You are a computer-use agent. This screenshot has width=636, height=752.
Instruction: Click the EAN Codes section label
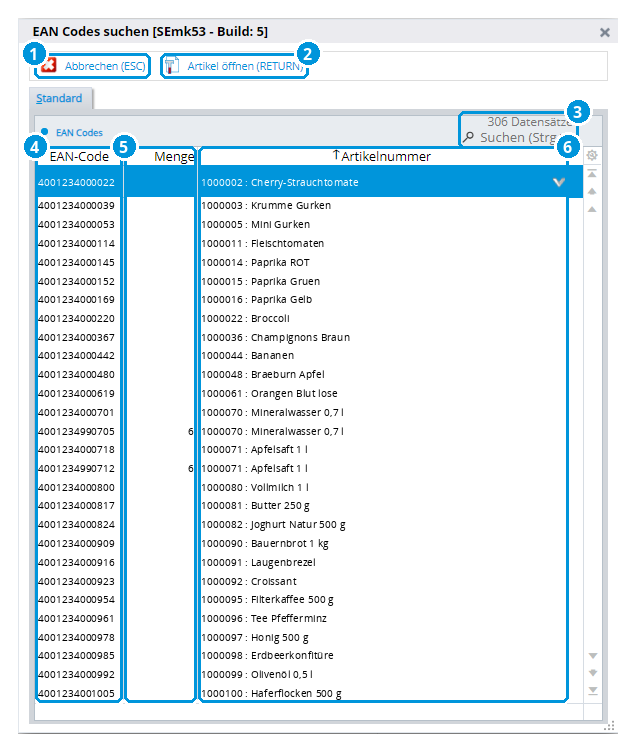(x=79, y=133)
